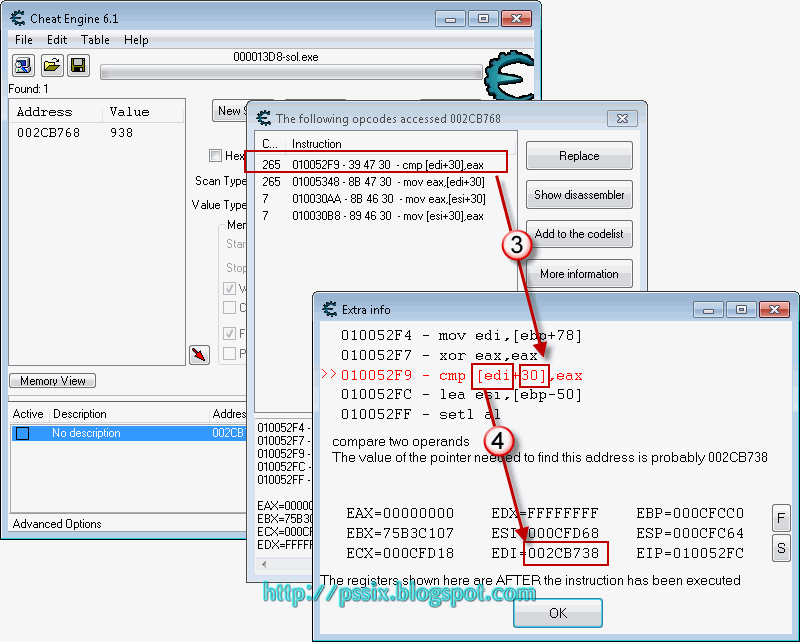Click left arrow of opcodes horizontal scrollbar
Viewport: 800px width, 642px height.
264,564
